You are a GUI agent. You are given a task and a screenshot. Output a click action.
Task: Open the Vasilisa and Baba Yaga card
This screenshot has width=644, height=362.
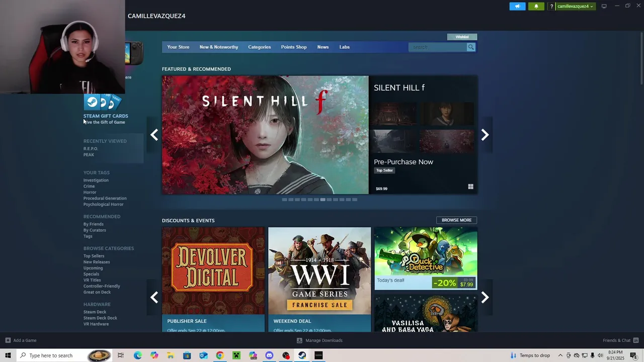426,313
